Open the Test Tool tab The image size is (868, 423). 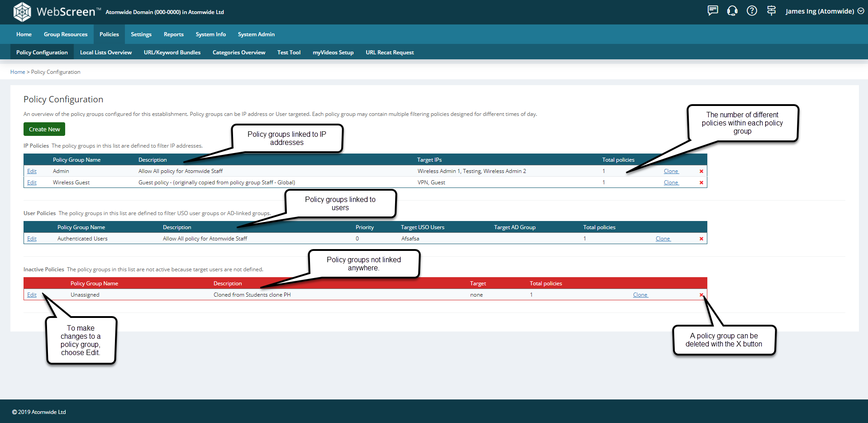coord(289,53)
